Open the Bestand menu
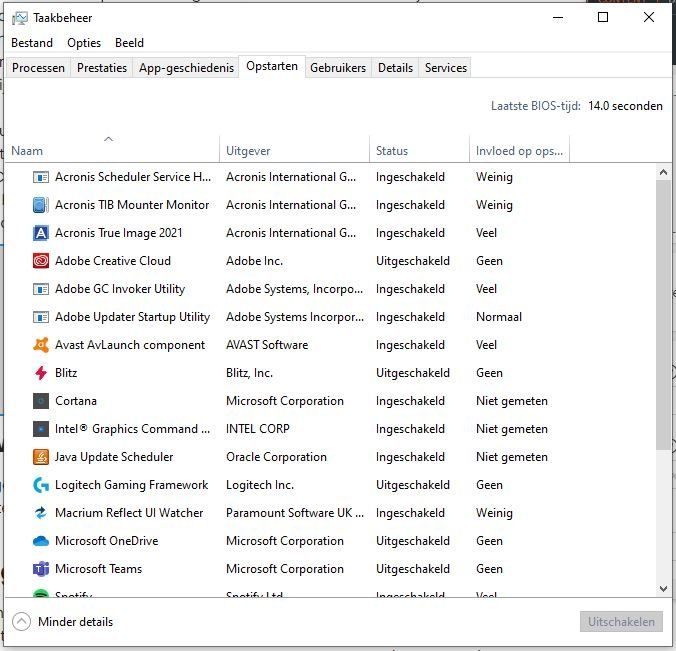Image resolution: width=676 pixels, height=651 pixels. click(32, 43)
